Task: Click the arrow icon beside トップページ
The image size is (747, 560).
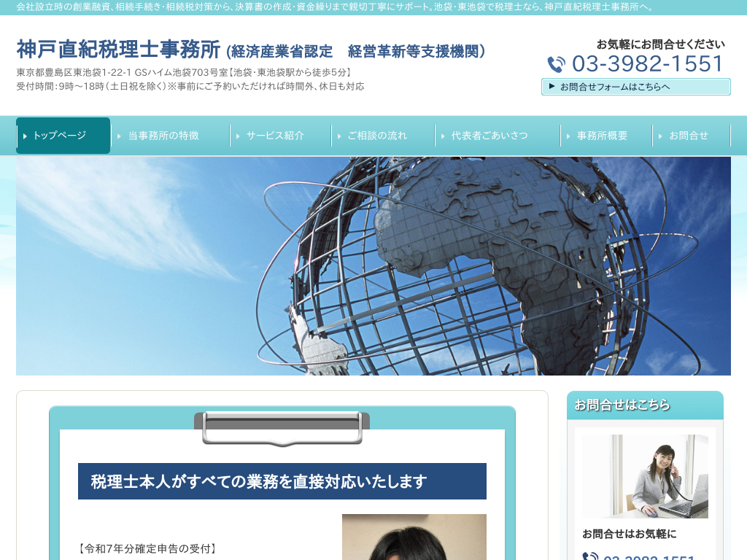Action: (26, 136)
